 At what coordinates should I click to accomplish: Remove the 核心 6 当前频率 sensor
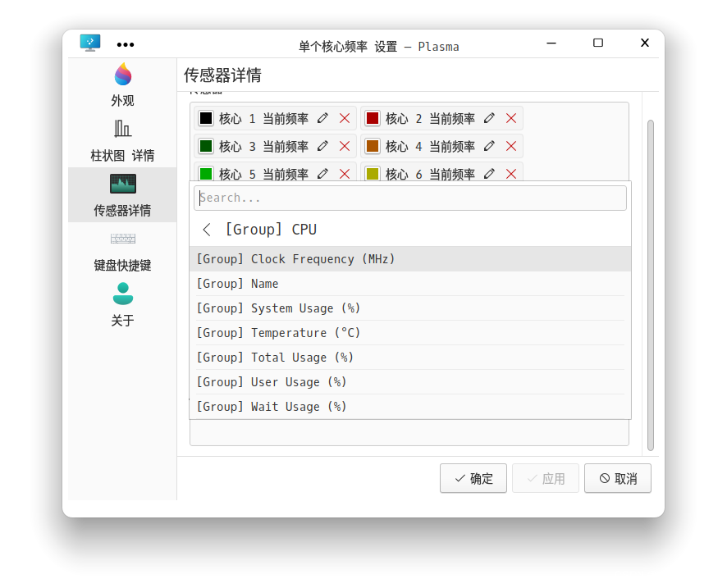pos(511,174)
